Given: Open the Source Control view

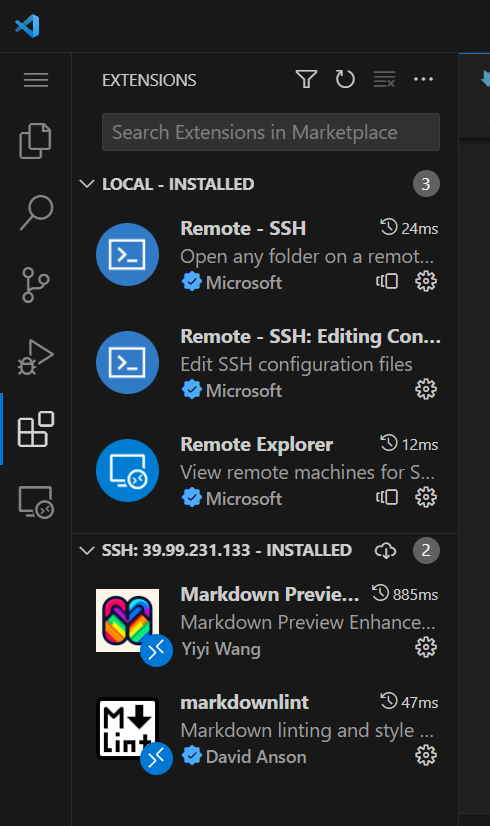Looking at the screenshot, I should 35,284.
